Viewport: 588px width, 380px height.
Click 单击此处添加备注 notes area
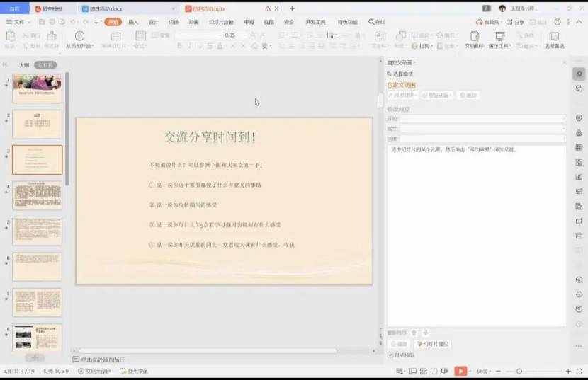[106, 359]
